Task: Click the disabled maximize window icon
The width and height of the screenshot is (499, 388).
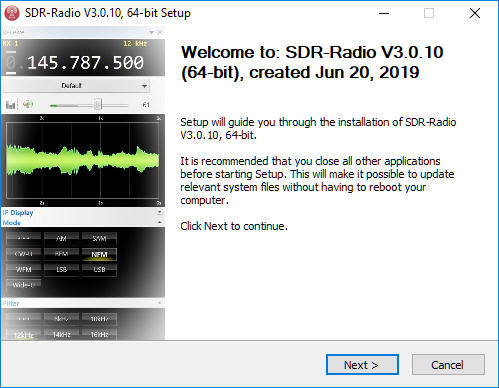Action: tap(429, 13)
